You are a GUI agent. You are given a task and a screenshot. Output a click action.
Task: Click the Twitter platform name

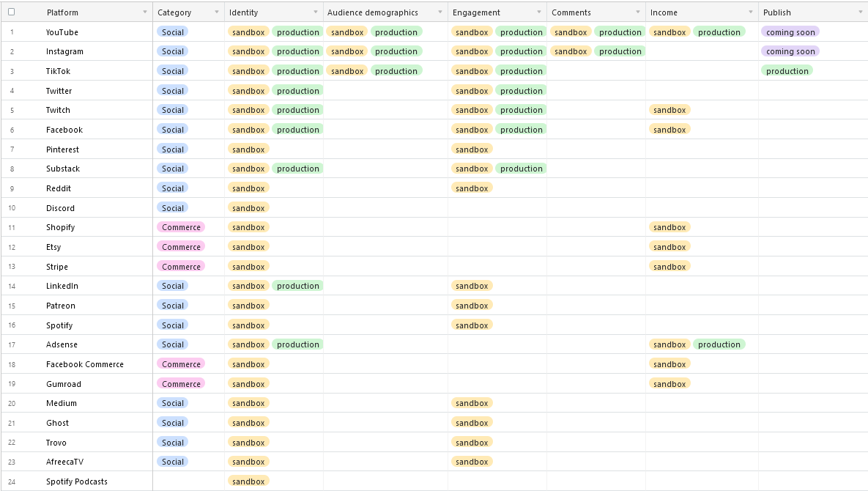pyautogui.click(x=59, y=91)
